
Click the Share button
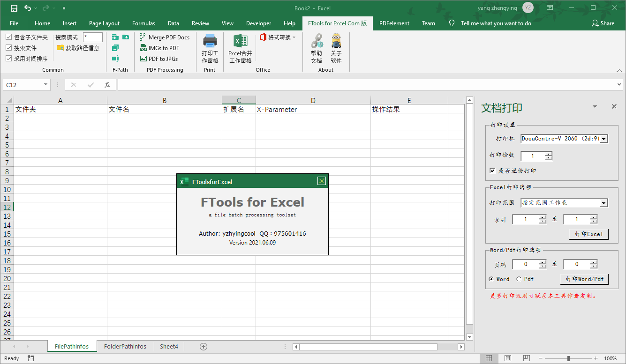click(603, 23)
